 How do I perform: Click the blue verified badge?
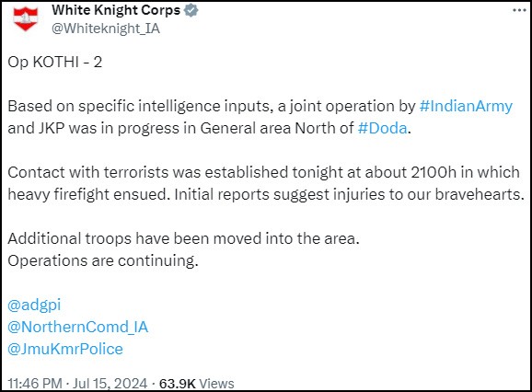pyautogui.click(x=191, y=10)
